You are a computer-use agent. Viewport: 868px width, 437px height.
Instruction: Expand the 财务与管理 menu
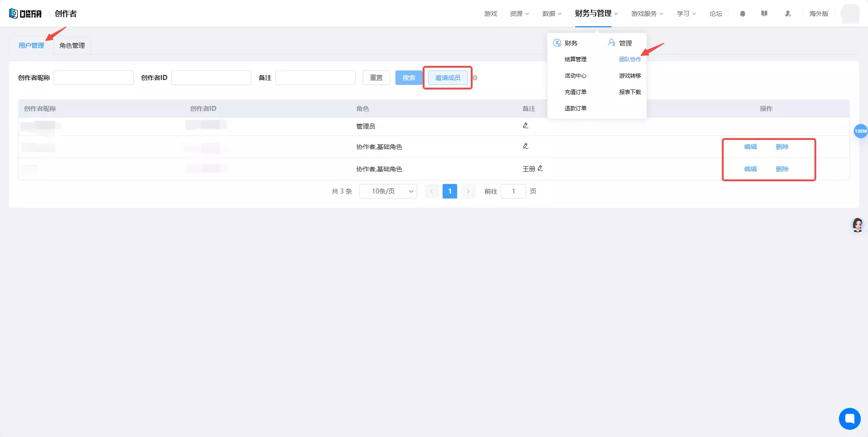[596, 14]
